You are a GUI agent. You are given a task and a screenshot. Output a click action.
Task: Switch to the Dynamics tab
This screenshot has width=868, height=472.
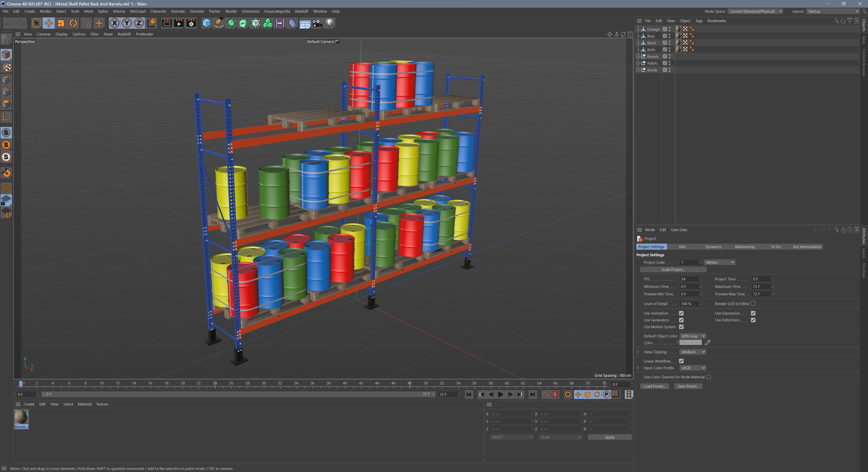713,247
